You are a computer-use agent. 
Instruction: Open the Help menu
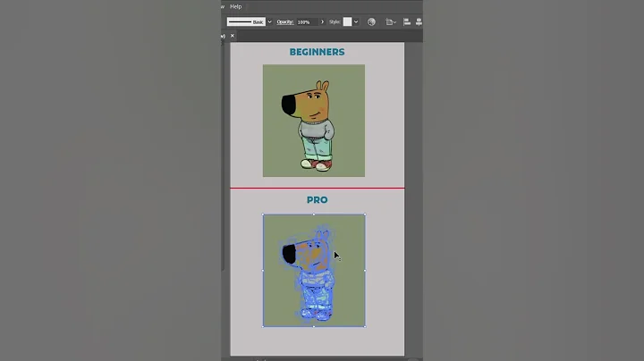[236, 6]
